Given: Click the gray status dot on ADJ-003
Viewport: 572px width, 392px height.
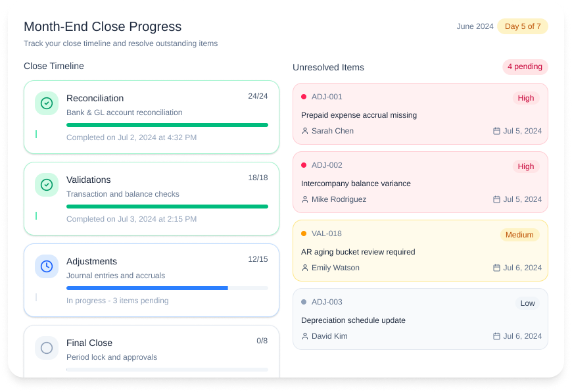Looking at the screenshot, I should coord(304,302).
